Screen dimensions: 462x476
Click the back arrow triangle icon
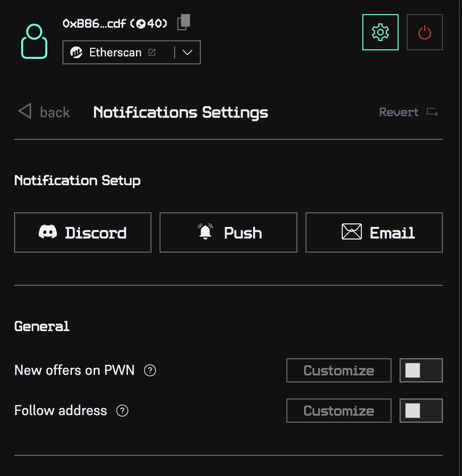tap(25, 111)
